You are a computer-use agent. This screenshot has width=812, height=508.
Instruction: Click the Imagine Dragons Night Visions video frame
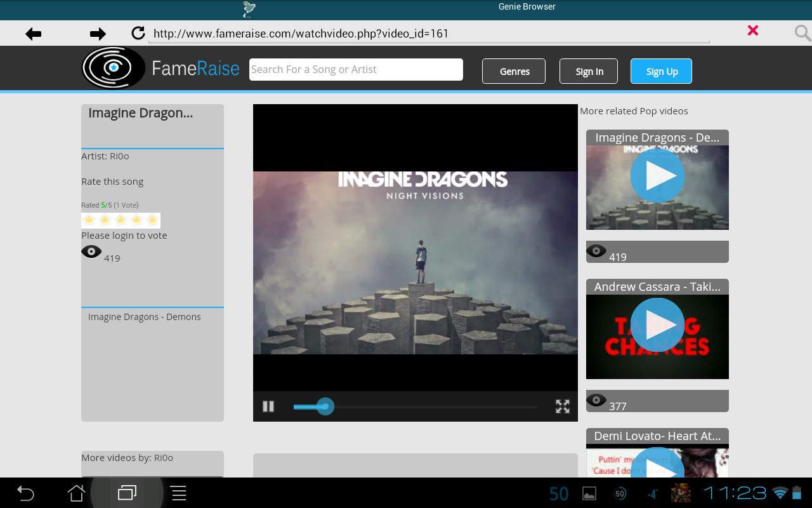(x=416, y=262)
